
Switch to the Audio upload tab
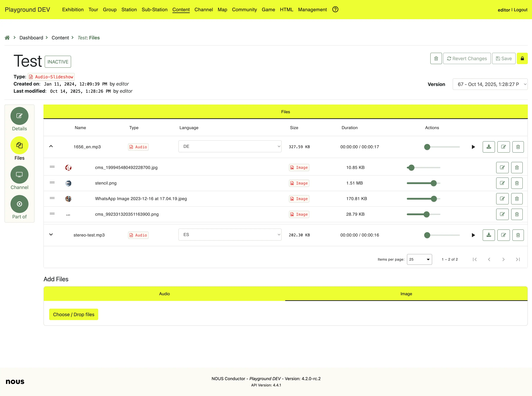coord(164,294)
